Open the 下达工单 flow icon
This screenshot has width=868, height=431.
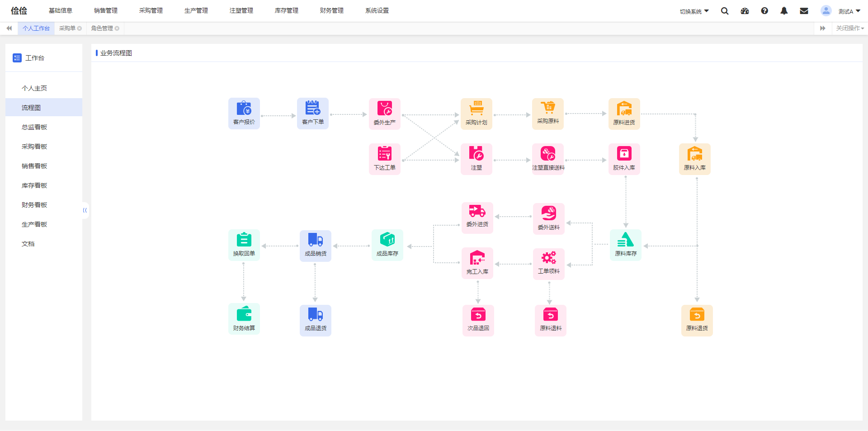click(385, 159)
